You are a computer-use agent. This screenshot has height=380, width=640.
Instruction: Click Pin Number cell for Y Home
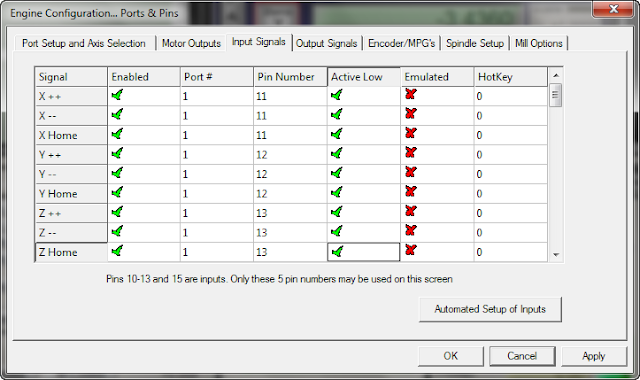(x=290, y=193)
